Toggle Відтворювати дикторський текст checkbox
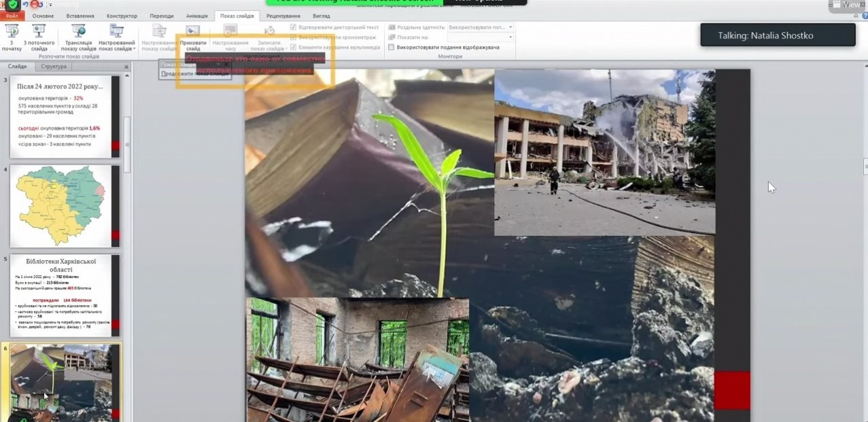The width and height of the screenshot is (868, 422). [294, 27]
